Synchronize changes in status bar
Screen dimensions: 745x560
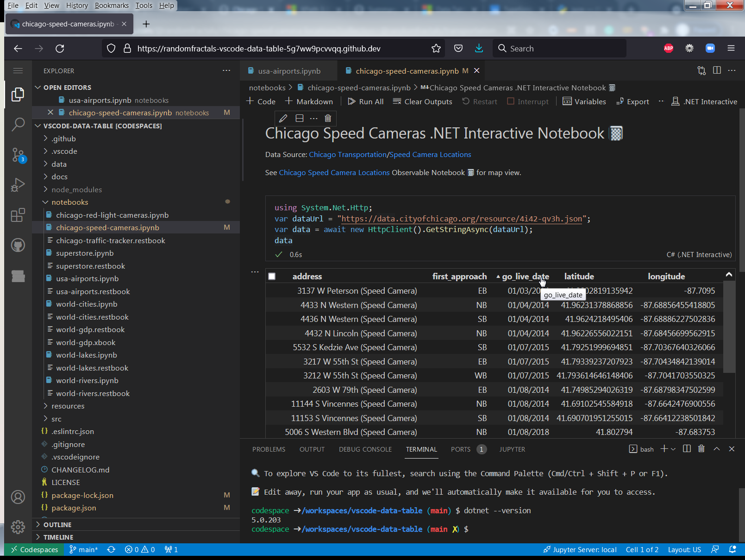point(111,549)
